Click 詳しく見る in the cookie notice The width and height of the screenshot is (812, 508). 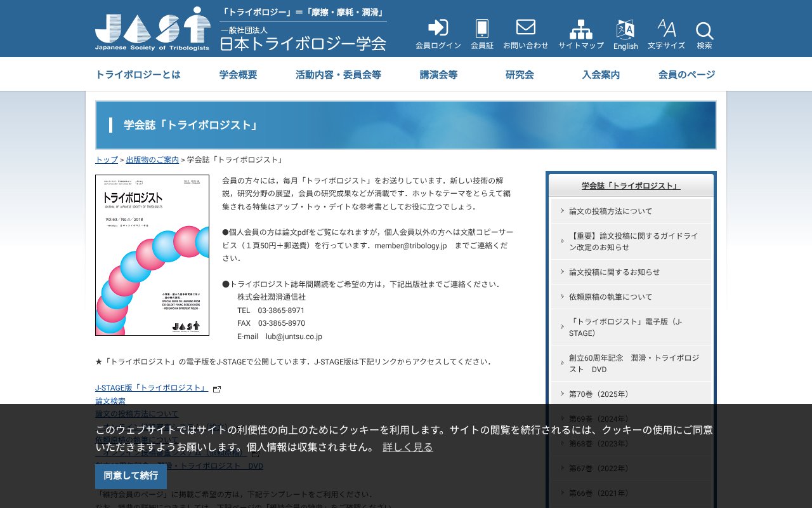pyautogui.click(x=407, y=446)
